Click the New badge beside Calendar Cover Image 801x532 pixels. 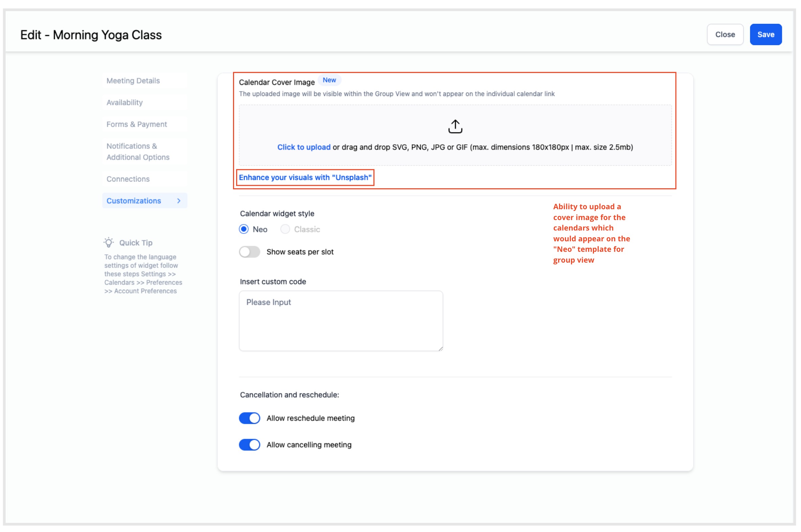click(329, 80)
